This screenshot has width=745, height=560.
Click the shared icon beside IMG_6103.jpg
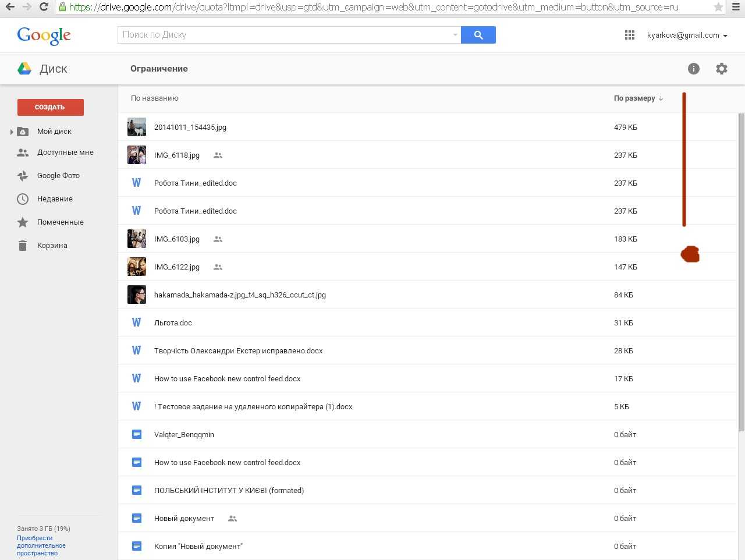pyautogui.click(x=218, y=239)
